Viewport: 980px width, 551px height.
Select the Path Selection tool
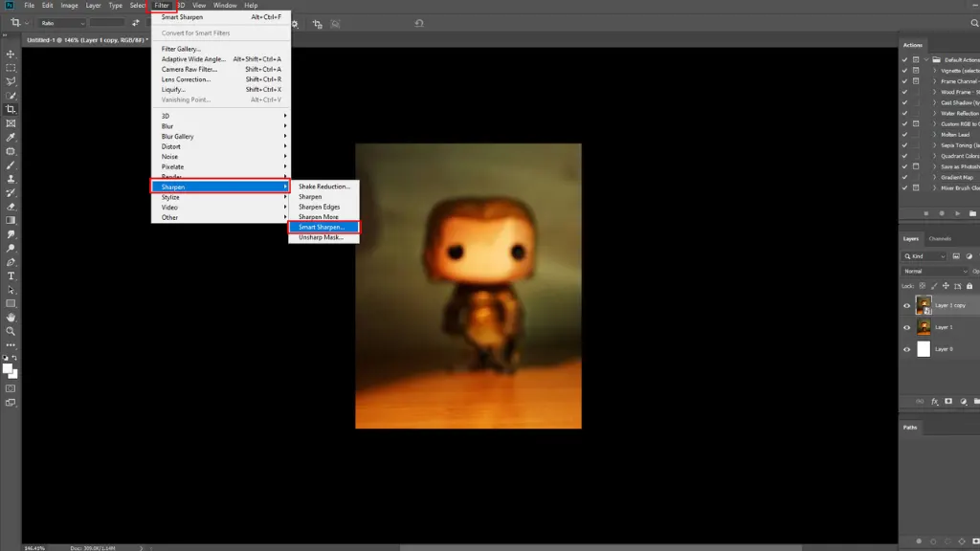[11, 290]
